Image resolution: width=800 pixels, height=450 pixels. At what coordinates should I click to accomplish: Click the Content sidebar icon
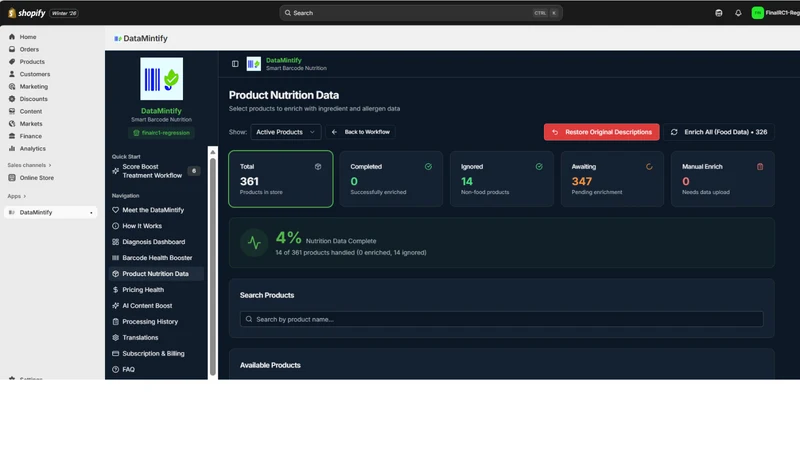12,111
